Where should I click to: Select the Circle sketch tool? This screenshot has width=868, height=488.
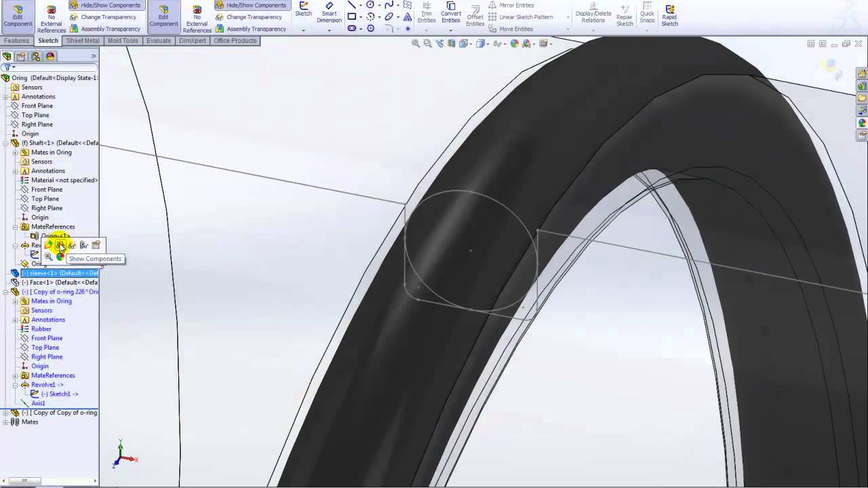pyautogui.click(x=370, y=4)
